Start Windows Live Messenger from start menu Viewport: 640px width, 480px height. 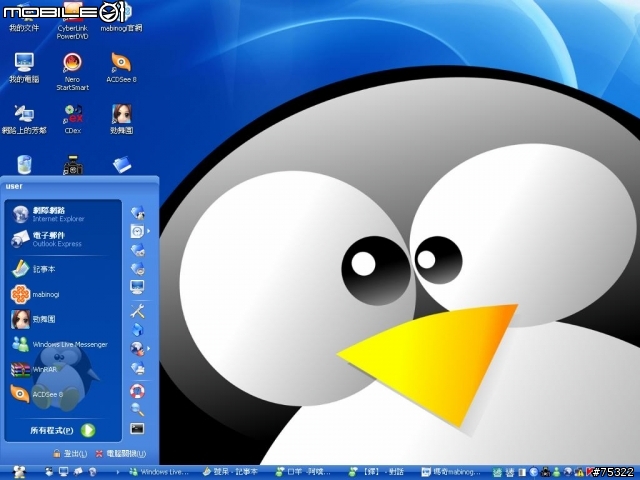tap(61, 344)
